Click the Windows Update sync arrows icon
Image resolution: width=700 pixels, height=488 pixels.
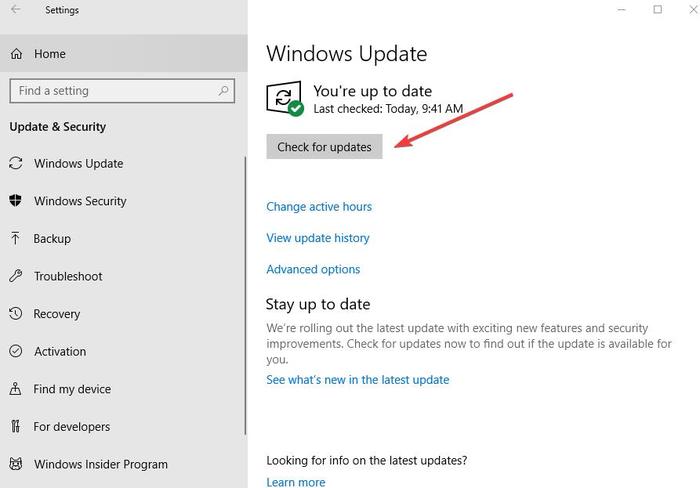(x=16, y=163)
